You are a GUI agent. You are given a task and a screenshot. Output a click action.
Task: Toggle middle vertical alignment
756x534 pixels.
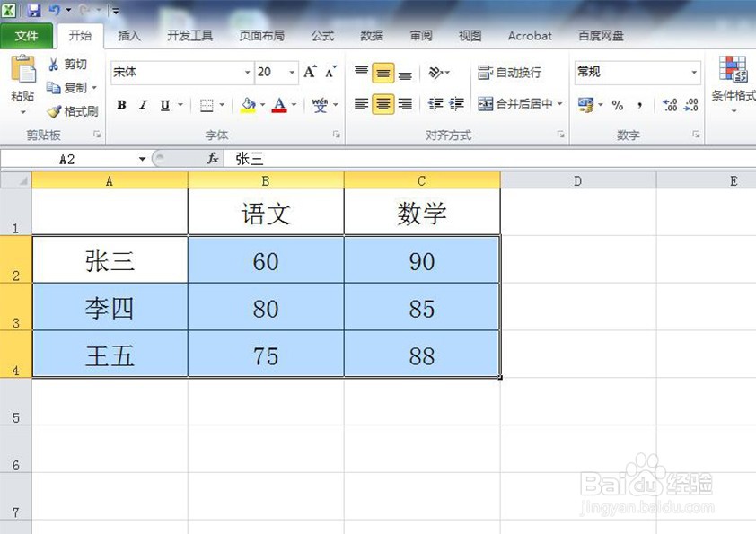pyautogui.click(x=383, y=73)
